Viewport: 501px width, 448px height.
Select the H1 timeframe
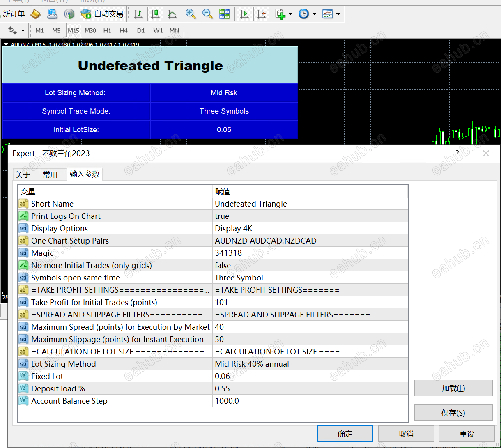click(107, 30)
